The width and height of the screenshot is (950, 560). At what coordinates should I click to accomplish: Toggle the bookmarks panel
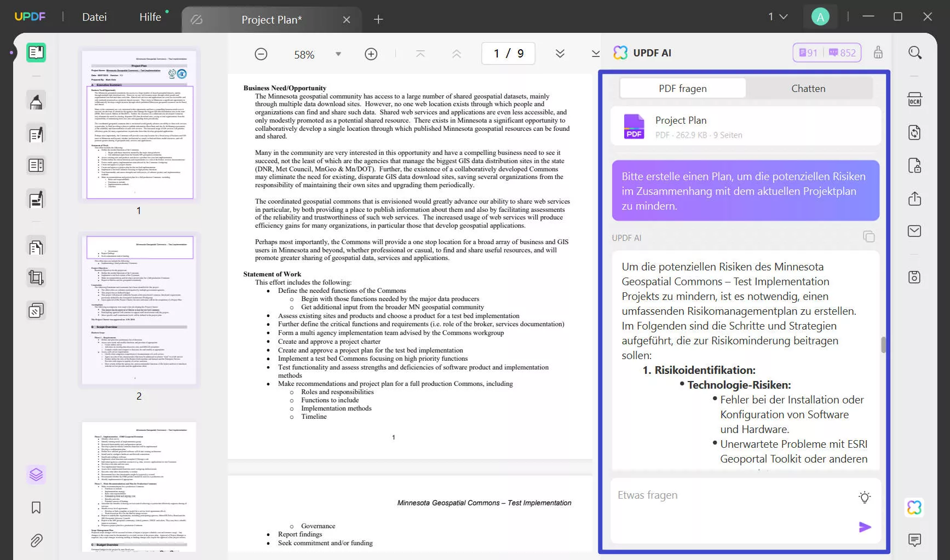[36, 507]
